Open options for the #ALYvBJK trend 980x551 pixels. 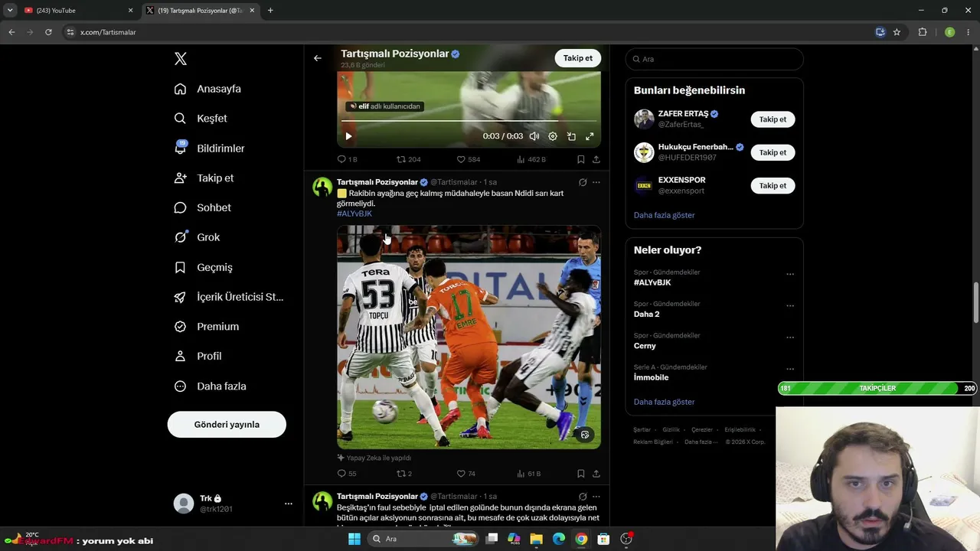click(790, 274)
